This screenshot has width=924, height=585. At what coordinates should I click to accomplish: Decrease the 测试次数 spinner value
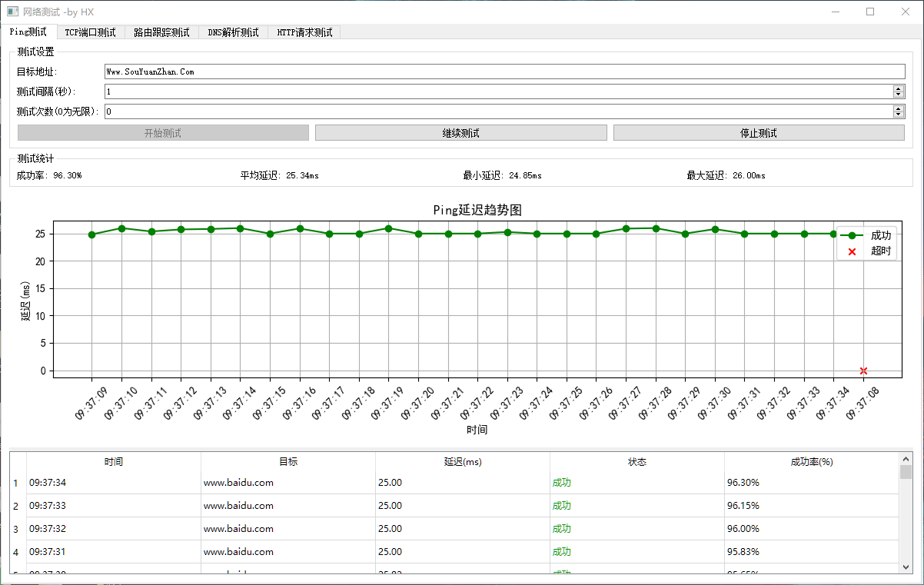pos(898,115)
